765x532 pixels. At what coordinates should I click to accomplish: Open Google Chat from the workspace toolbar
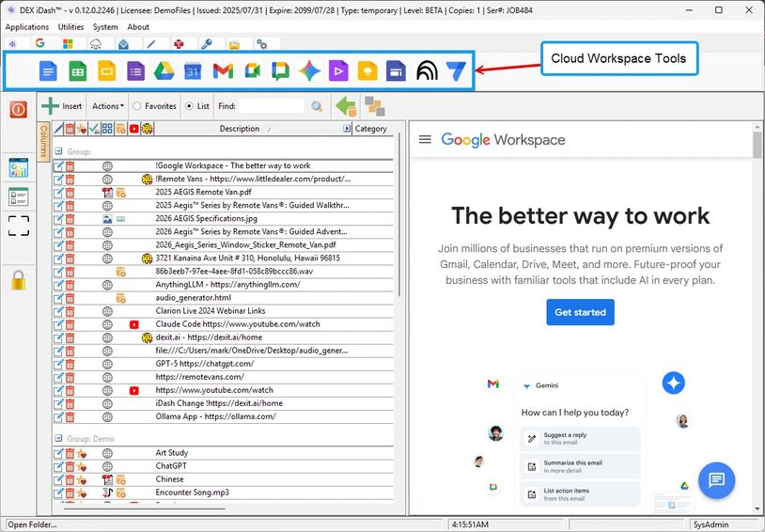(280, 71)
